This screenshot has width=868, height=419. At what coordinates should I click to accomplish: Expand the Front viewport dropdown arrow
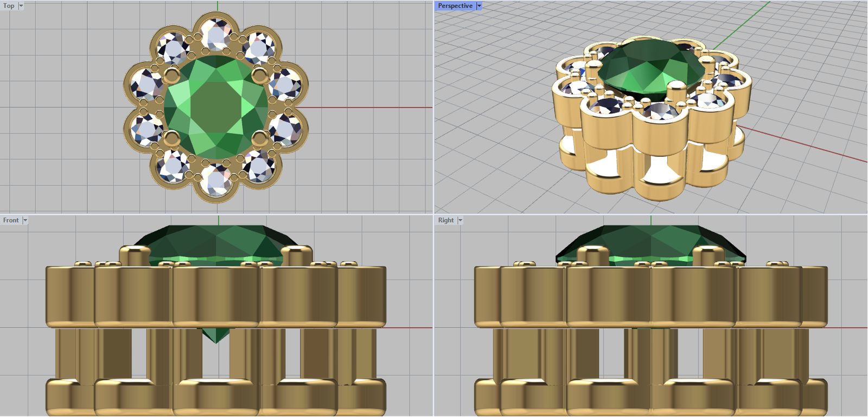25,220
